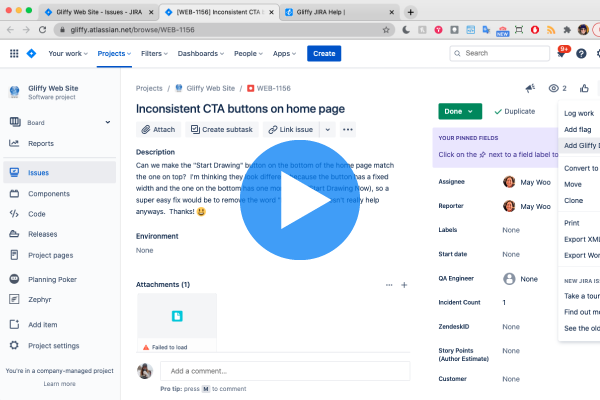Open a new browser tab
This screenshot has height=400, width=600.
point(411,12)
